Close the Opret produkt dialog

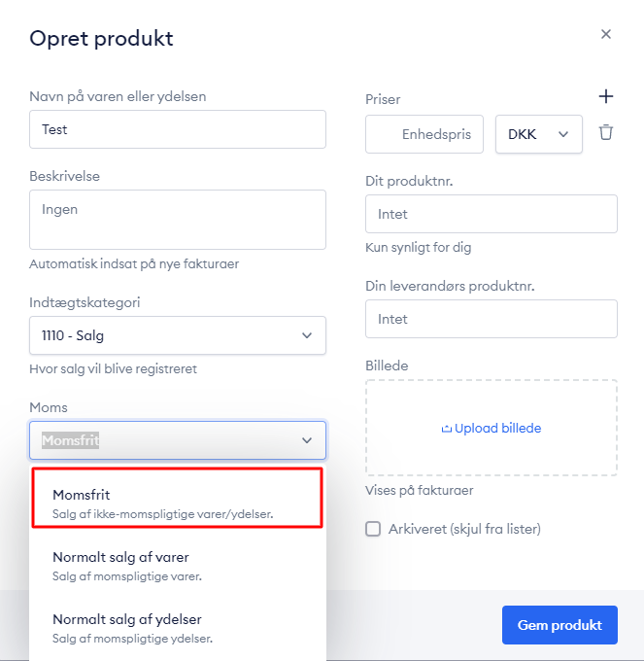(606, 34)
